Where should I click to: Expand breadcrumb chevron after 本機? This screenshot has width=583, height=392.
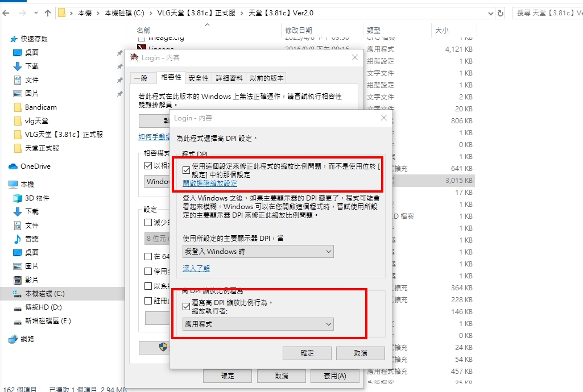[98, 13]
